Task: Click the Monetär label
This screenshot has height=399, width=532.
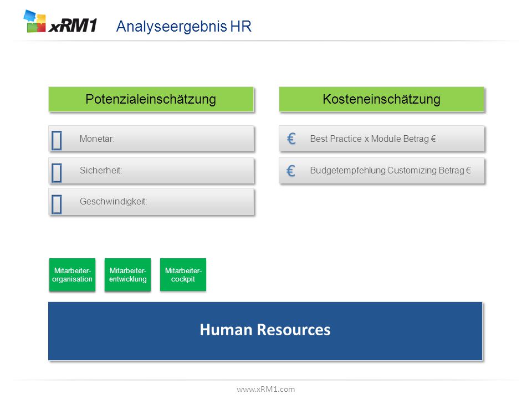Action: 97,139
